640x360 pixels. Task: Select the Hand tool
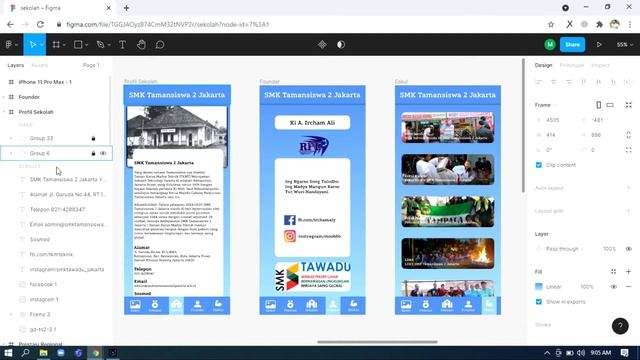coord(141,44)
